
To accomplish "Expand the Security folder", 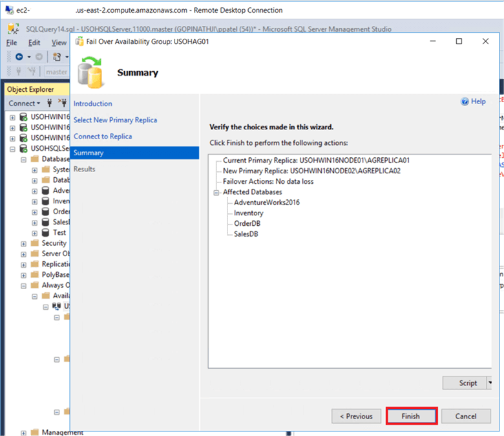I will [x=23, y=244].
